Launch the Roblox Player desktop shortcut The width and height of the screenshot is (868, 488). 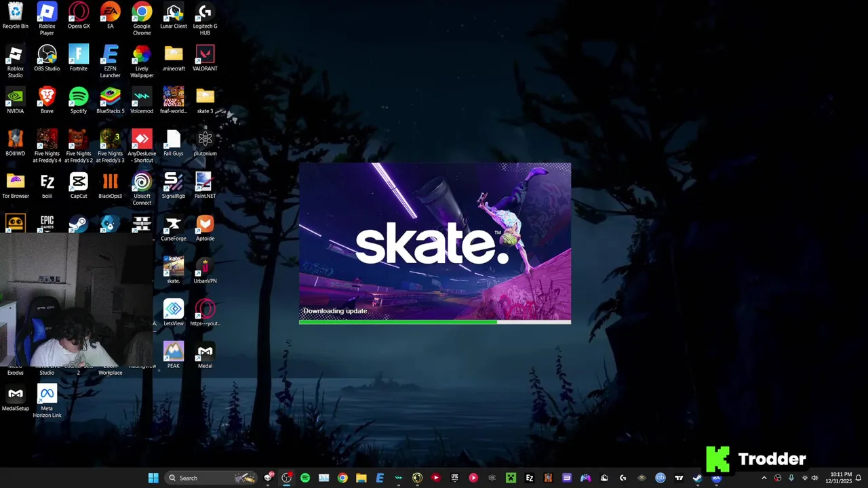tap(47, 19)
